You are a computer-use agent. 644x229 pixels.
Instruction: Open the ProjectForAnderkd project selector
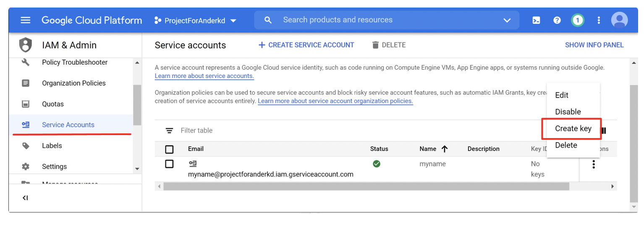196,20
